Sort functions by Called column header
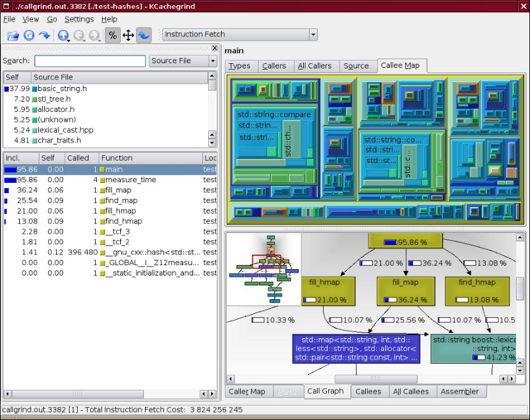 [x=82, y=158]
